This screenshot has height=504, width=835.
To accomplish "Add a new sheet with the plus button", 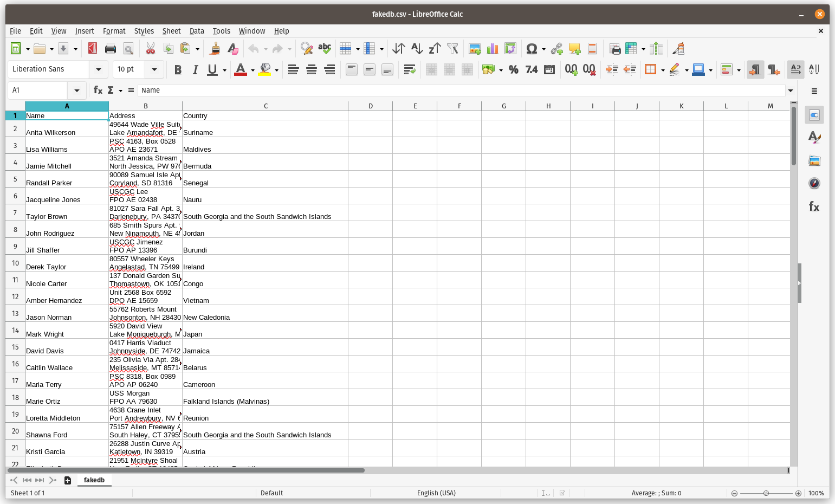I will 67,480.
